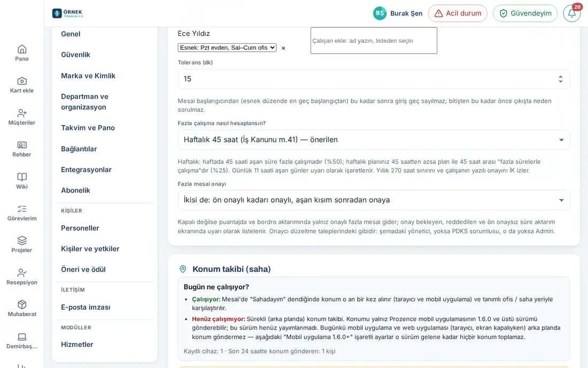Click the Güvendeyim button
588x368 pixels.
point(525,13)
